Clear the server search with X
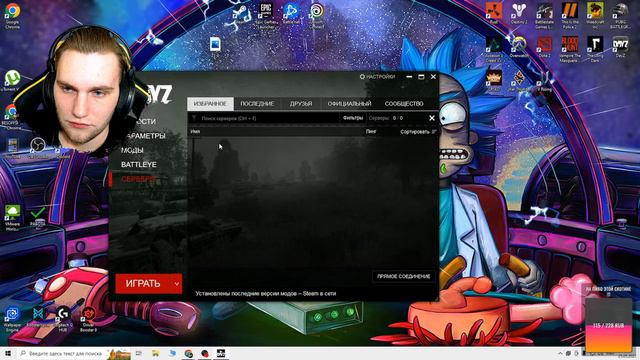Viewport: 640px width, 360px height. click(432, 118)
